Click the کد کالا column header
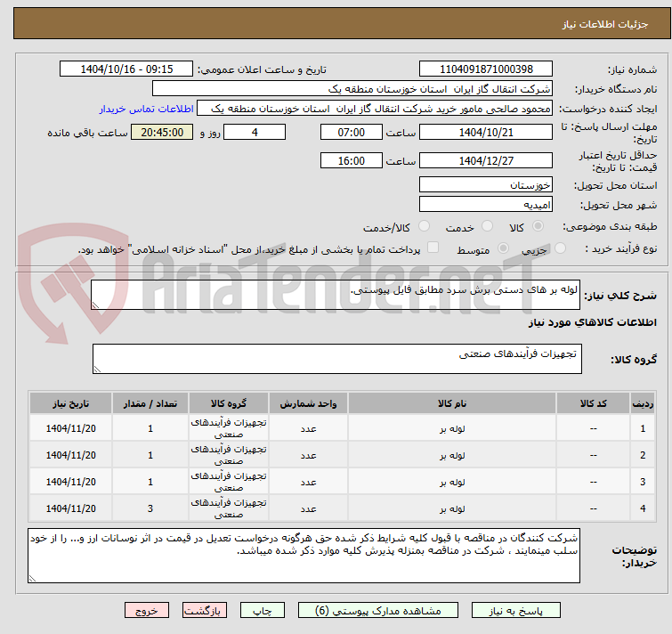Screen dimensions: 672x634 (593, 403)
